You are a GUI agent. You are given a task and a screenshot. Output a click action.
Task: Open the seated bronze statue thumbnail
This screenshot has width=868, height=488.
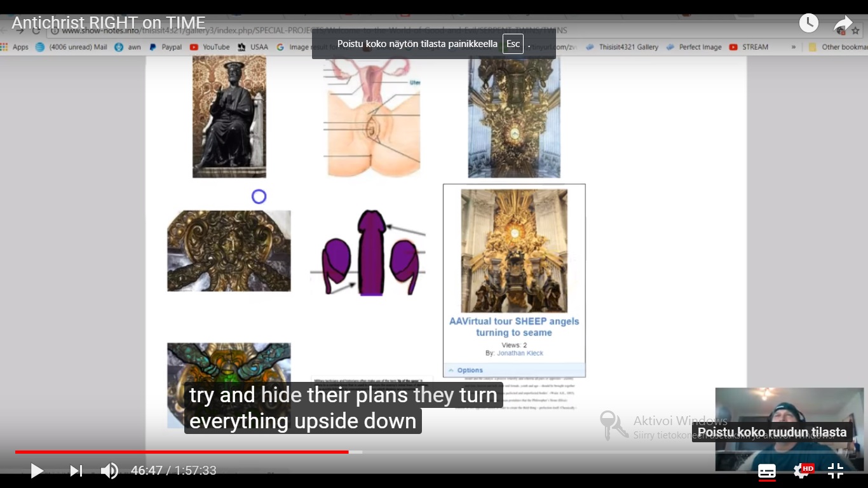229,116
